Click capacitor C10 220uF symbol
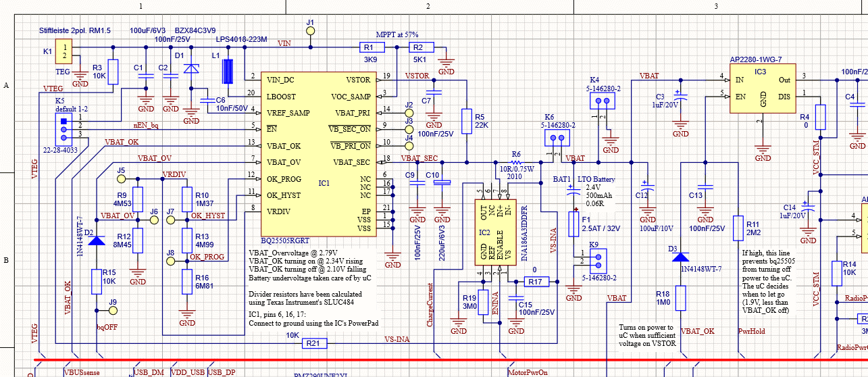 pyautogui.click(x=442, y=184)
